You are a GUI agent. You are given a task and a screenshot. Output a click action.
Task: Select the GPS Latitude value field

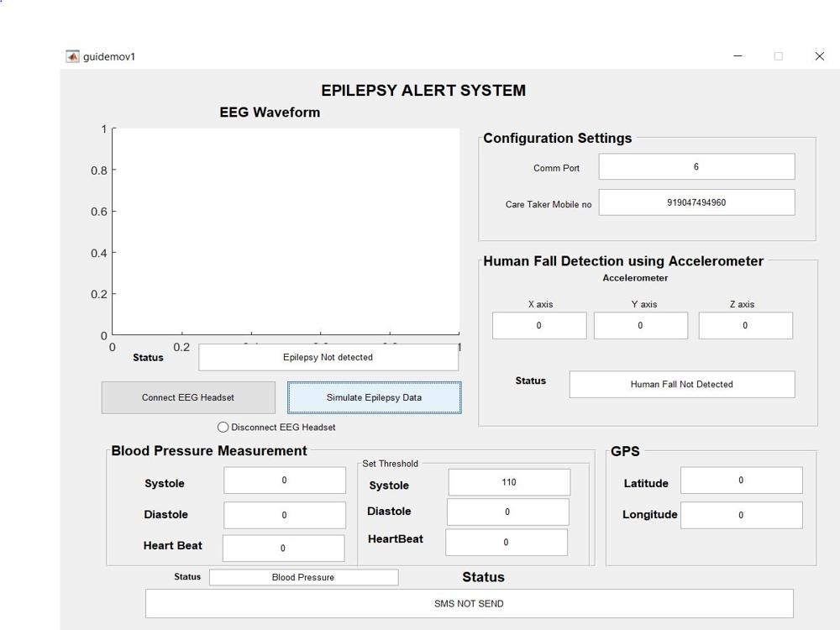tap(741, 480)
